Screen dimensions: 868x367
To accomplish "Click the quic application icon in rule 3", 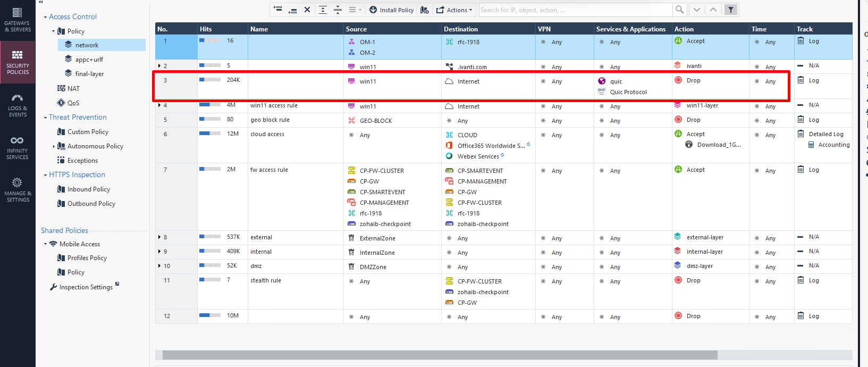I will (602, 81).
